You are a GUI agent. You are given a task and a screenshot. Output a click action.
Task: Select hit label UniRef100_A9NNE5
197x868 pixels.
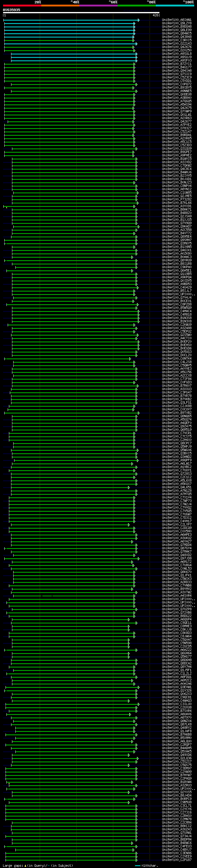click(x=176, y=91)
